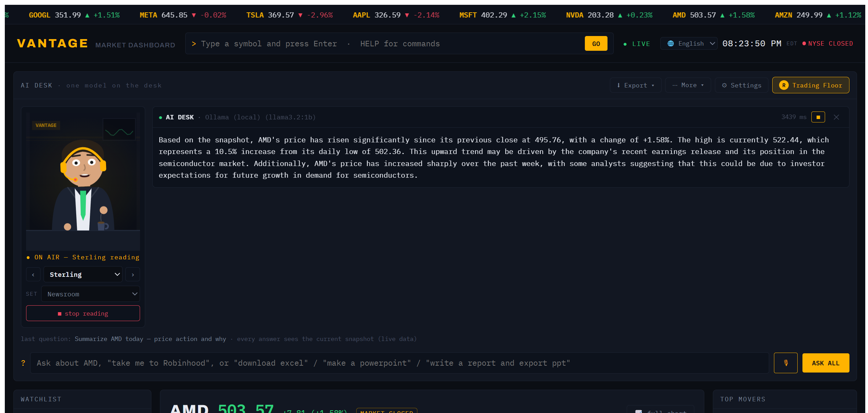The image size is (868, 413).
Task: Stop the AI Desk response playback square
Action: pyautogui.click(x=818, y=117)
